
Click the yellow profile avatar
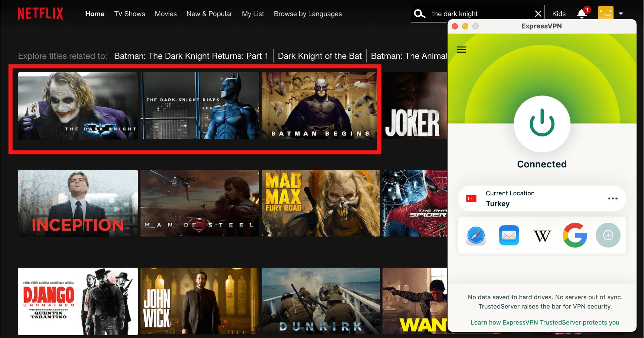[x=606, y=13]
